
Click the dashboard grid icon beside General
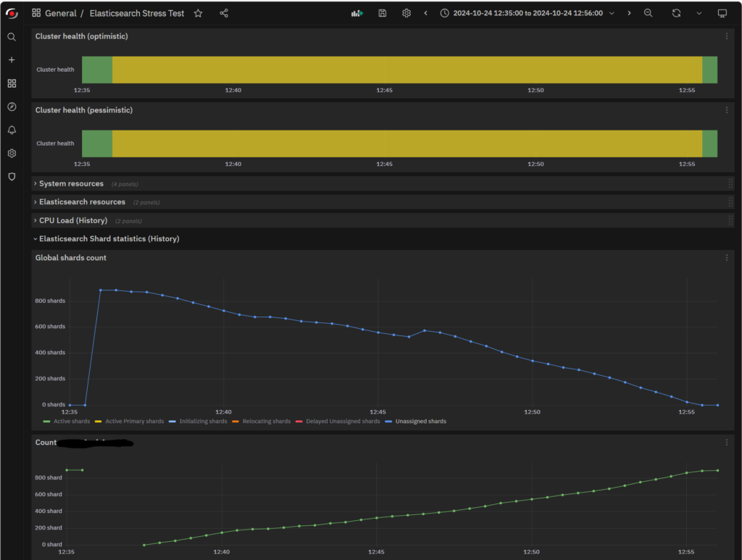[36, 13]
